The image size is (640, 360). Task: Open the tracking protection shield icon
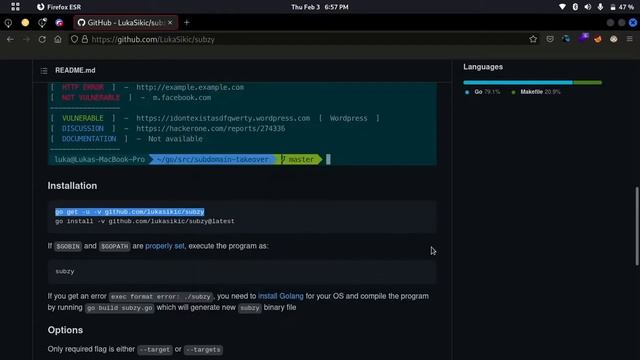tap(74, 39)
